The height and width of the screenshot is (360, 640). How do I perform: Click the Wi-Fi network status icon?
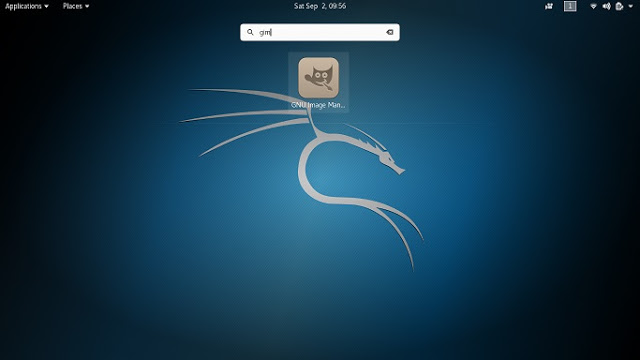[x=593, y=6]
